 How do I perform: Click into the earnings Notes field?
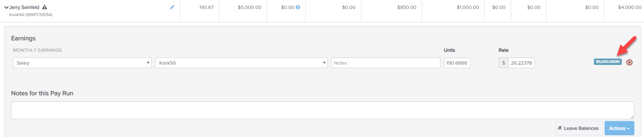pyautogui.click(x=386, y=63)
